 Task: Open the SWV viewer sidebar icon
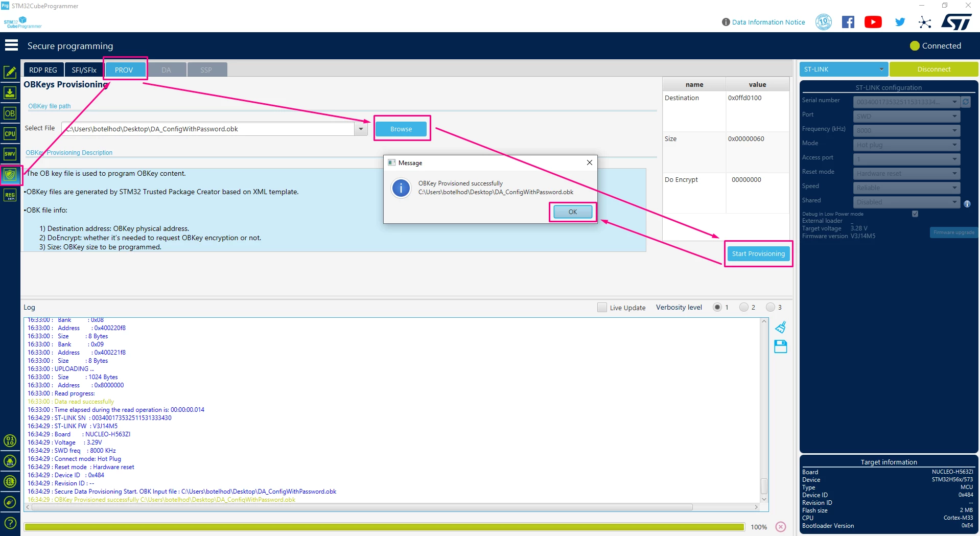click(10, 154)
